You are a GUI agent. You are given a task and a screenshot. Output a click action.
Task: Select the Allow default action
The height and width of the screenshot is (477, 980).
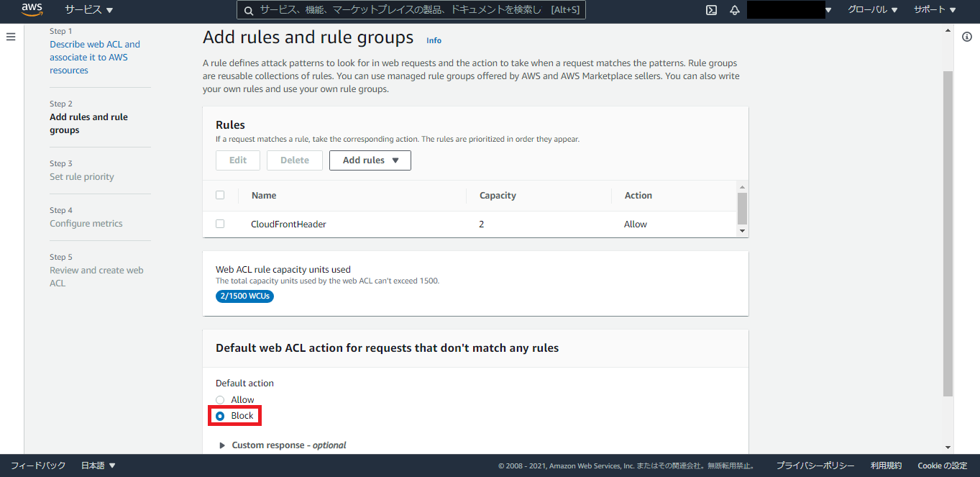[x=220, y=400]
